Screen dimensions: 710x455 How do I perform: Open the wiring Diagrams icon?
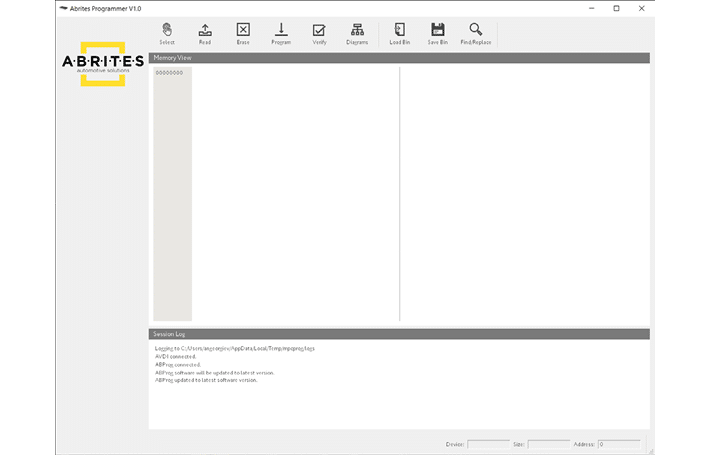tap(357, 33)
